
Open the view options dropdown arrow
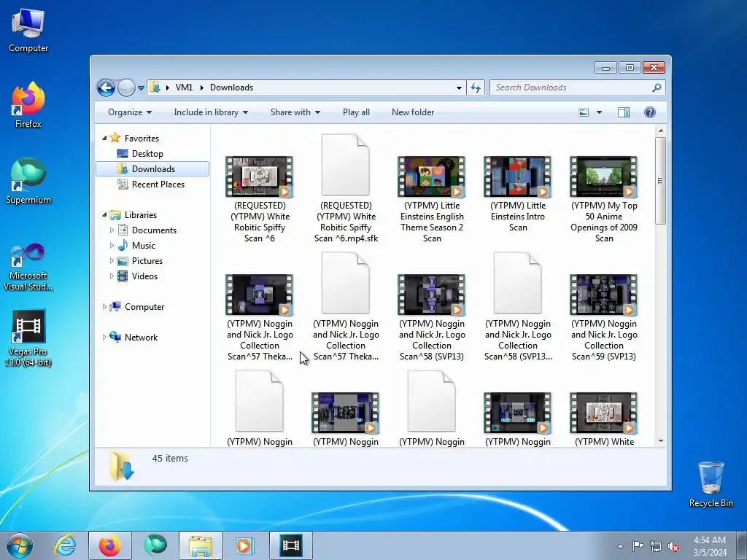point(600,112)
